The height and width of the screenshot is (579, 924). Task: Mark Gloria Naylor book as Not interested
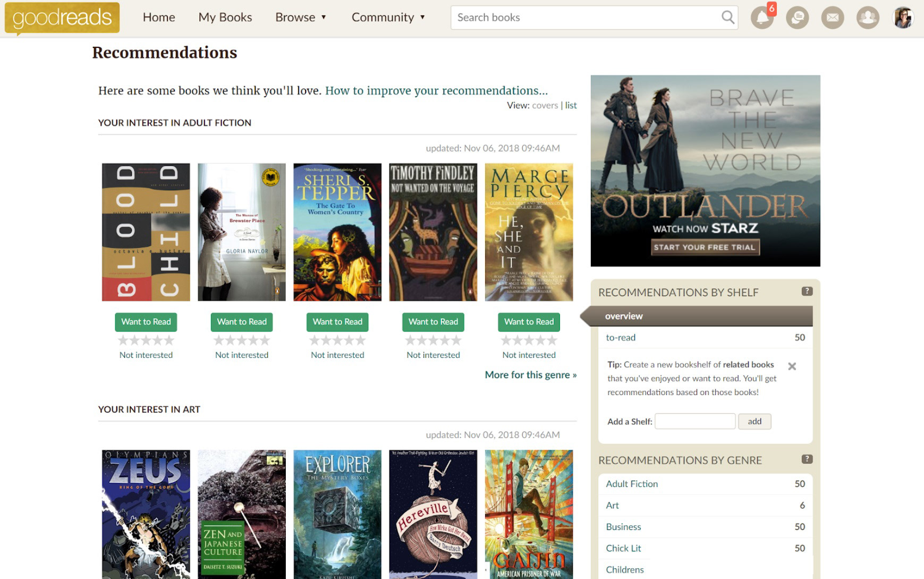pos(242,355)
